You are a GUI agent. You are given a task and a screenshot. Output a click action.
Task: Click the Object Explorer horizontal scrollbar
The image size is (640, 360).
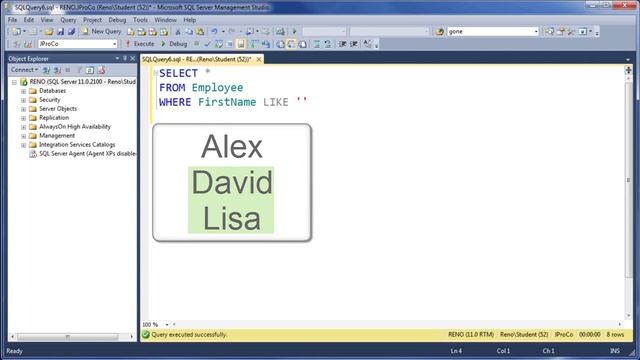pyautogui.click(x=67, y=337)
